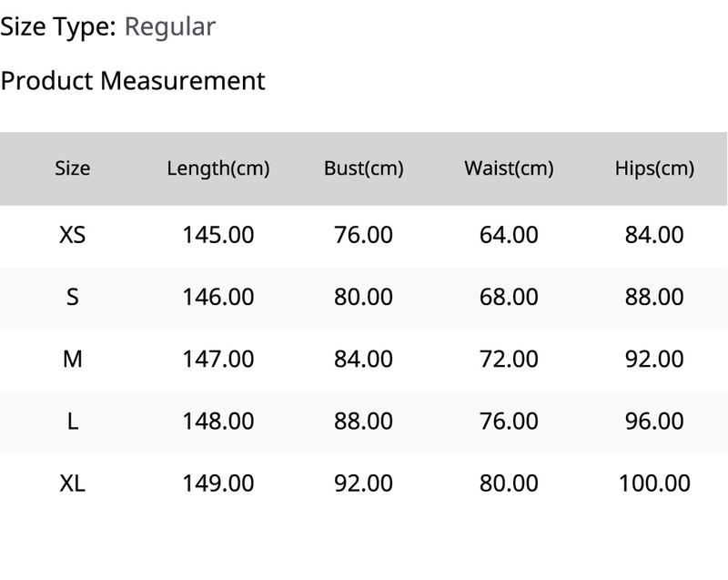Click the Bust(cm) column header
This screenshot has height=580, width=728.
(363, 168)
